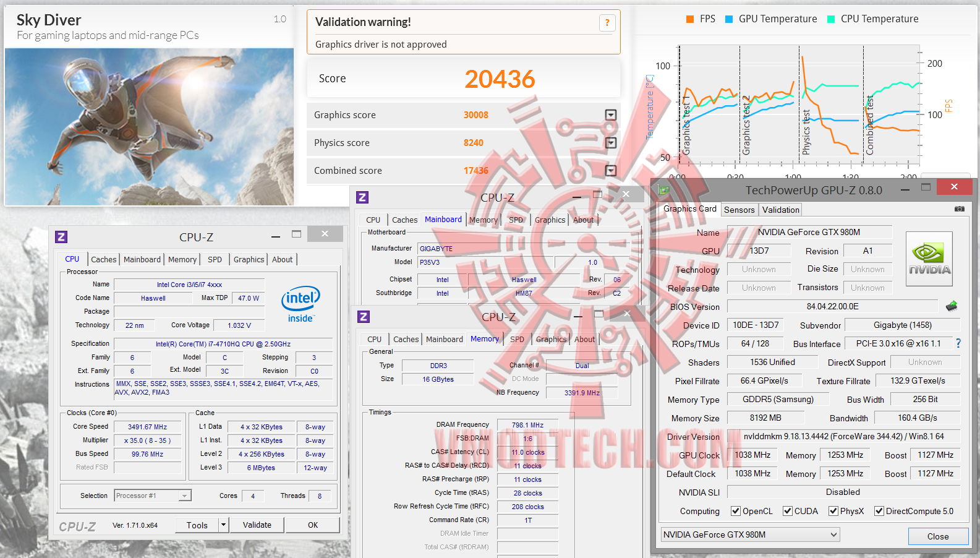This screenshot has height=558, width=980.
Task: Click the Physics score value 8240
Action: coord(474,143)
